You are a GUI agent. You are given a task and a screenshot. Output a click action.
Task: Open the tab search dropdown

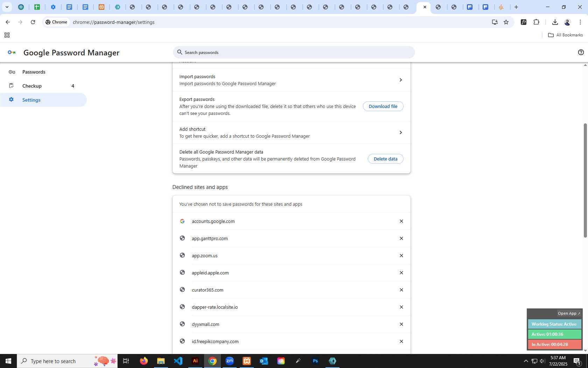7,7
